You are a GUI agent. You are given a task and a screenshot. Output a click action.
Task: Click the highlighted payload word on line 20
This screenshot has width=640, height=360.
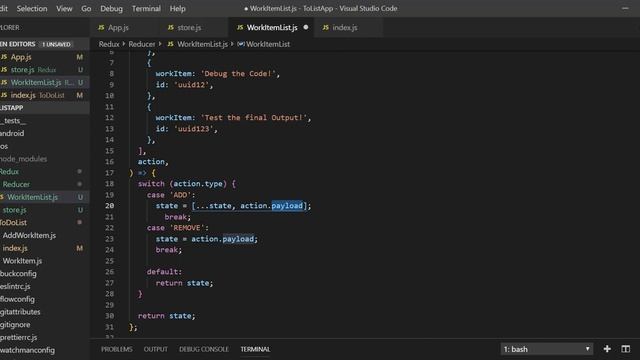pyautogui.click(x=287, y=206)
